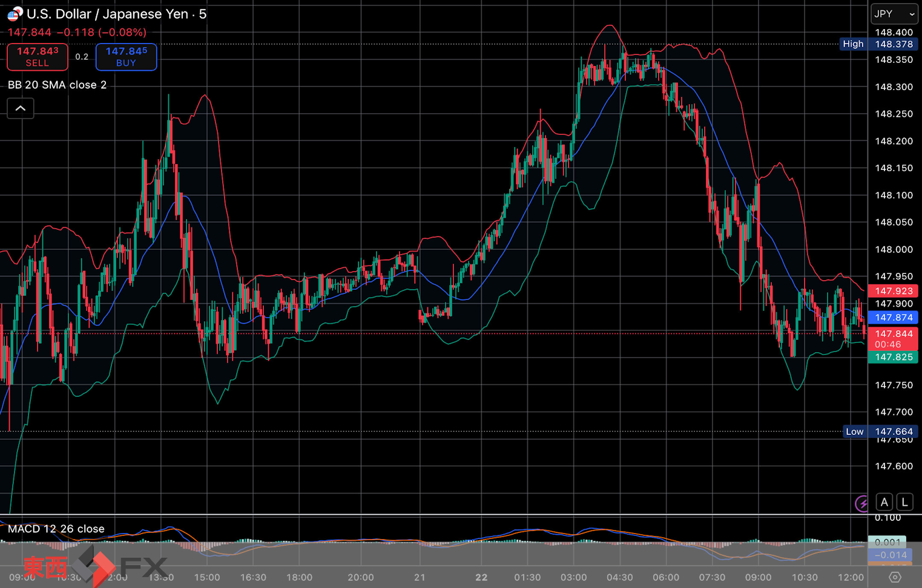The width and height of the screenshot is (922, 588).
Task: Select the MACD 12 26 close indicator label
Action: coord(56,529)
